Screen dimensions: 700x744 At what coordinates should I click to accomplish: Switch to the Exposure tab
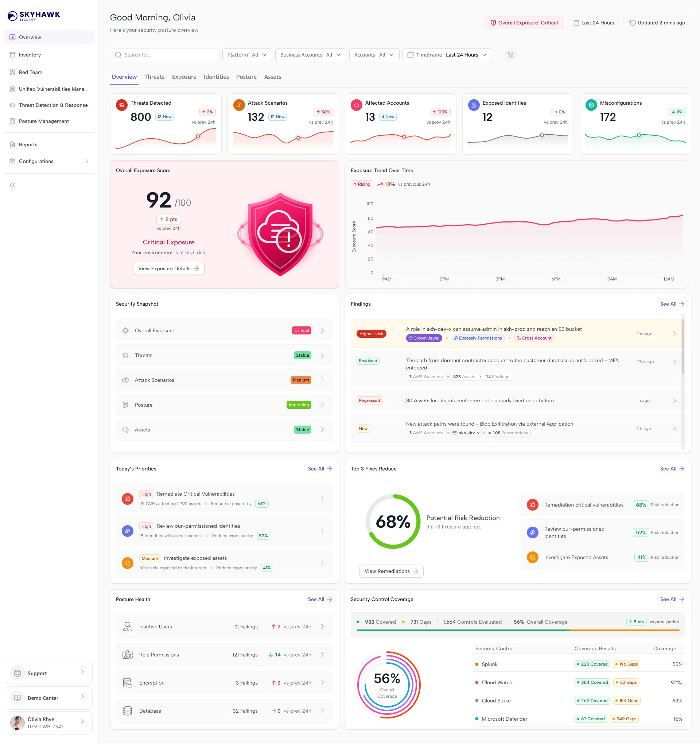tap(184, 77)
